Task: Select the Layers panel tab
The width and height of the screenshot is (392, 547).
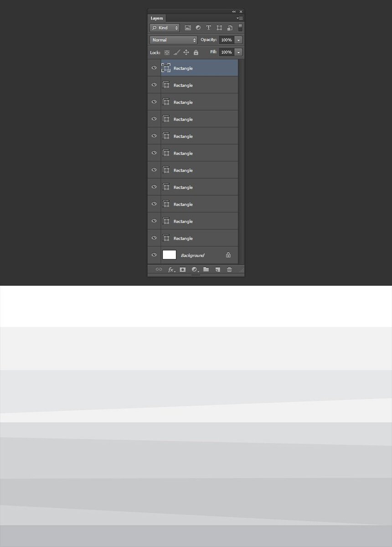Action: pos(157,18)
